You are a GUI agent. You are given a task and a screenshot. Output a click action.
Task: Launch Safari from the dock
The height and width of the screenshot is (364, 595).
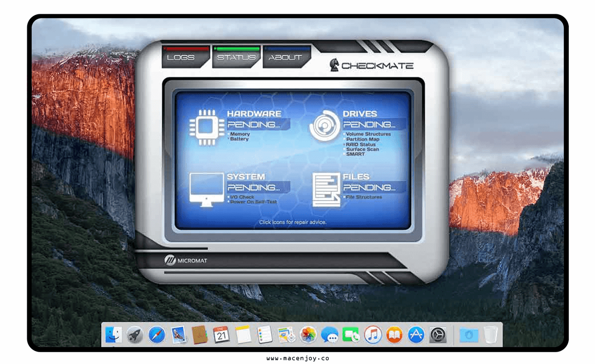click(x=157, y=335)
